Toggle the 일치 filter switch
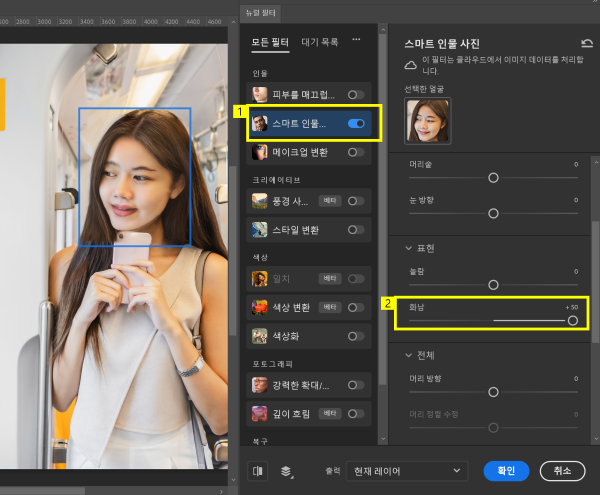 click(356, 278)
